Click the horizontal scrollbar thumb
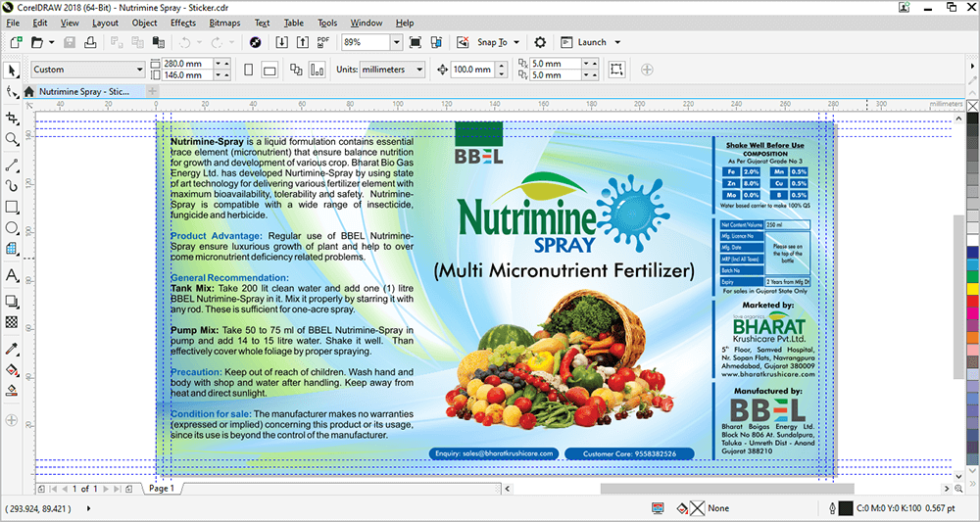 727,489
